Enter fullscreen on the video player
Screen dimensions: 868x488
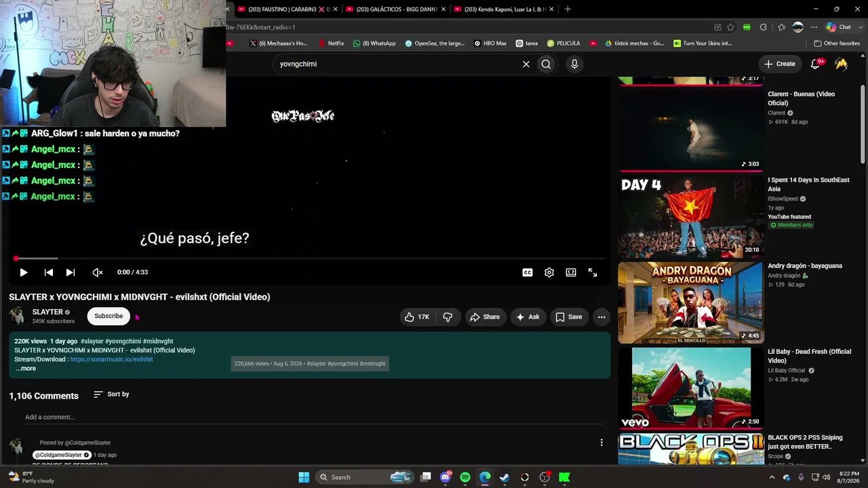593,272
